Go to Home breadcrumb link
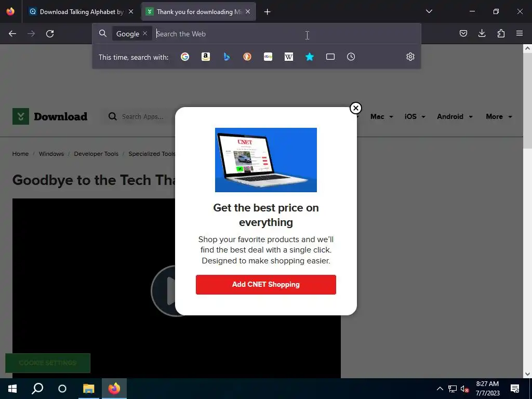Screen dimensions: 532x399 point(20,154)
